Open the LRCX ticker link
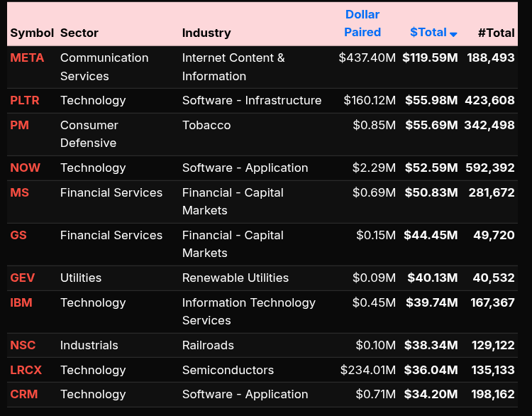The width and height of the screenshot is (532, 416). [x=26, y=371]
